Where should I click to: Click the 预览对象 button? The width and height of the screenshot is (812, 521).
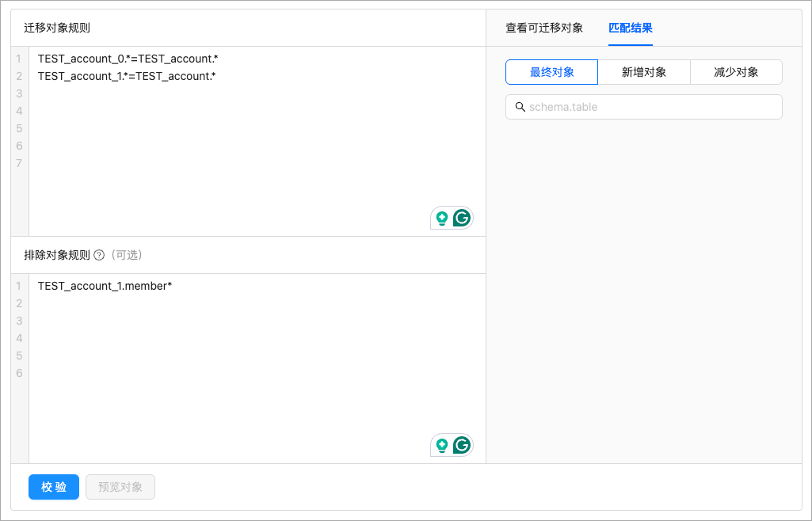[x=120, y=487]
